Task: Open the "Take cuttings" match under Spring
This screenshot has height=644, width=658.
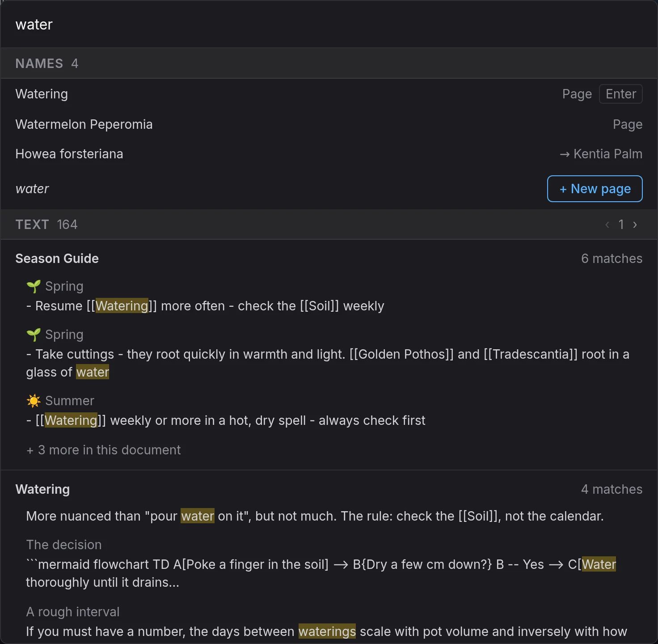Action: [x=329, y=353]
